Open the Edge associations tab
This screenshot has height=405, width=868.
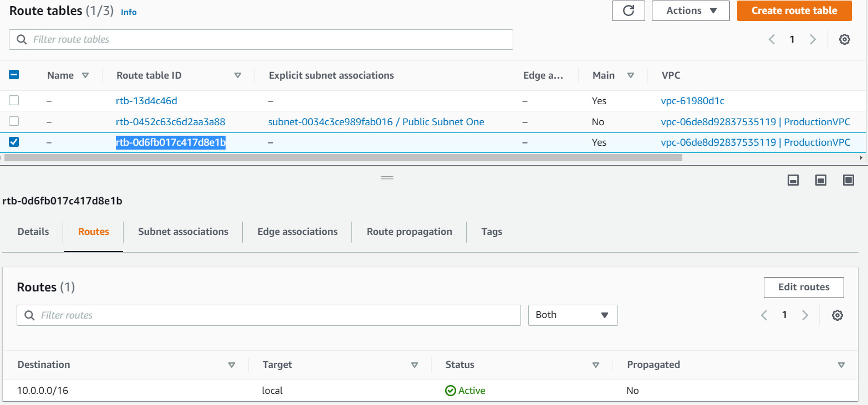(x=298, y=232)
